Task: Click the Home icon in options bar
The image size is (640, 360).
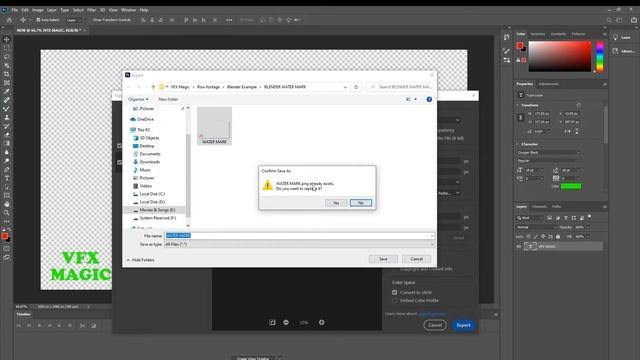Action: coord(9,20)
